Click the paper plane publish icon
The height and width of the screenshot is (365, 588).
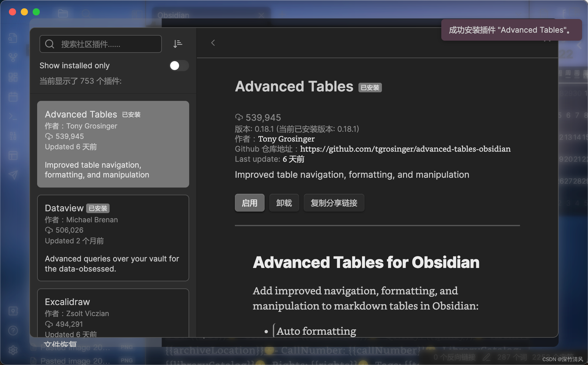[13, 175]
